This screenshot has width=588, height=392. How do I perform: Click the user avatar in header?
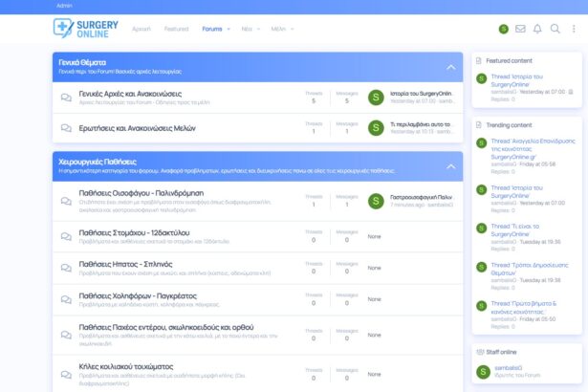click(x=504, y=29)
